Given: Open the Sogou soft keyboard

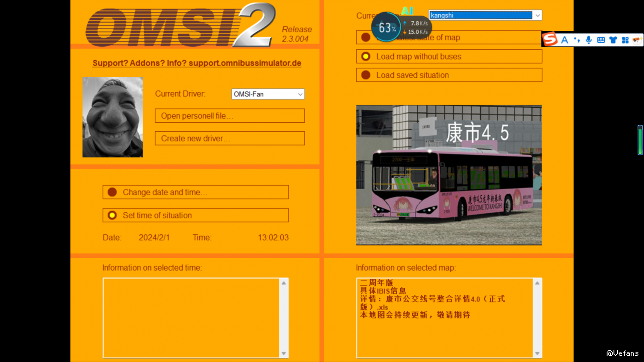Looking at the screenshot, I should click(601, 40).
